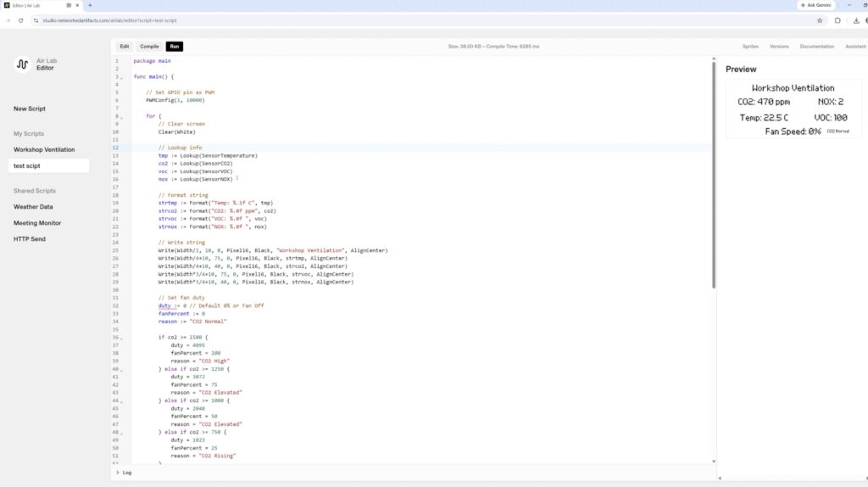Run the current script
Image resolution: width=868 pixels, height=487 pixels.
(175, 47)
